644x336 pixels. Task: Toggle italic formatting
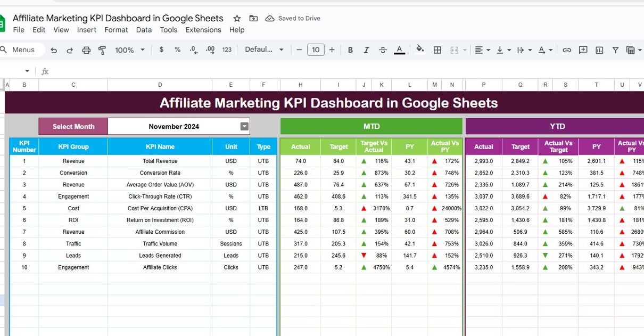[x=366, y=50]
